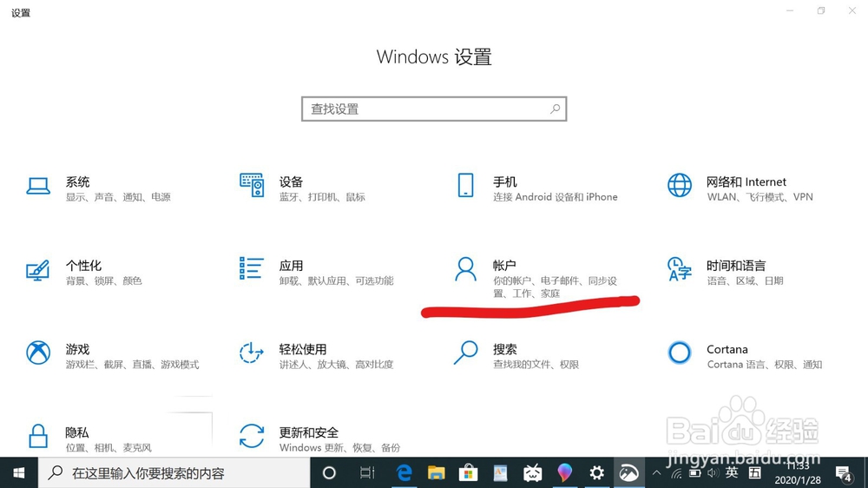Screen dimensions: 868x488
Task: Launch Microsoft Edge from the taskbar
Action: coord(404,473)
